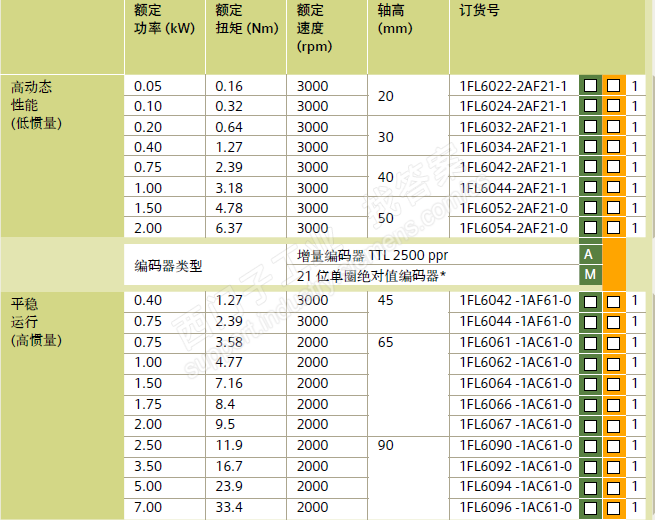Click the 33.4 Nm torque value

[x=229, y=507]
